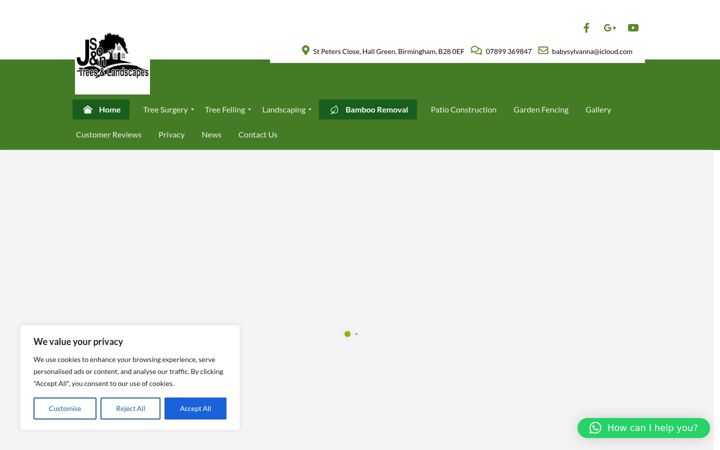Open Bamboo Removal page

[x=368, y=110]
